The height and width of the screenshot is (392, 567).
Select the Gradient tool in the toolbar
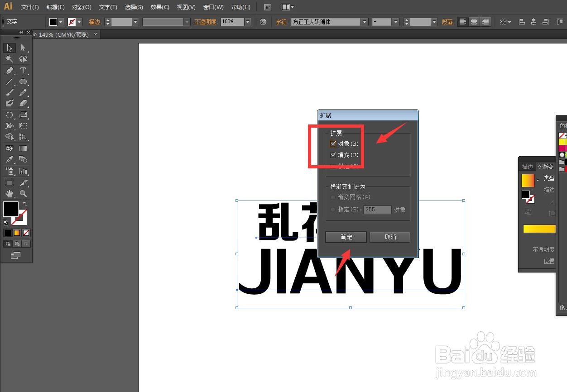coord(23,148)
